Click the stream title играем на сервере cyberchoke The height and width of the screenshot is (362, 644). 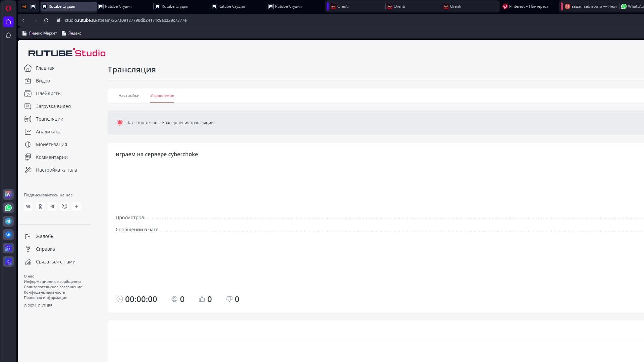[157, 154]
